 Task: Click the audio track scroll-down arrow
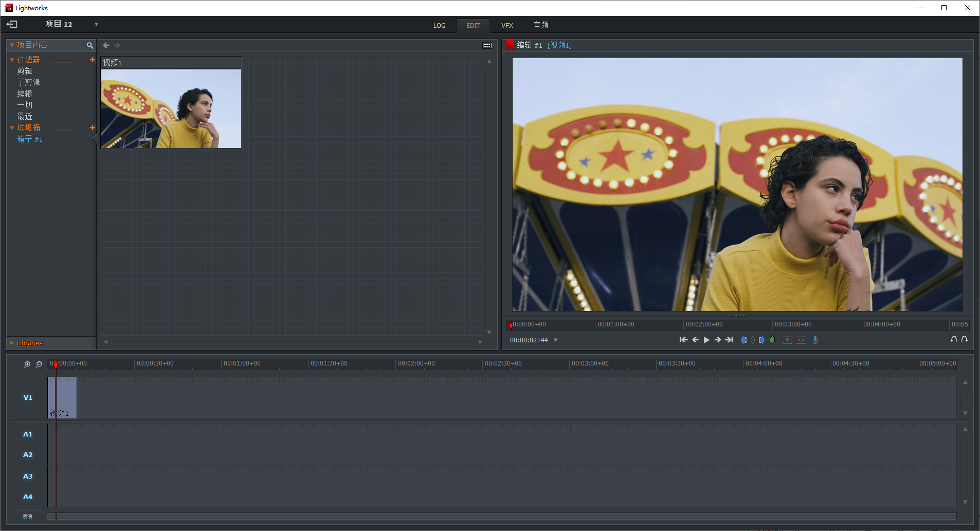(x=965, y=502)
